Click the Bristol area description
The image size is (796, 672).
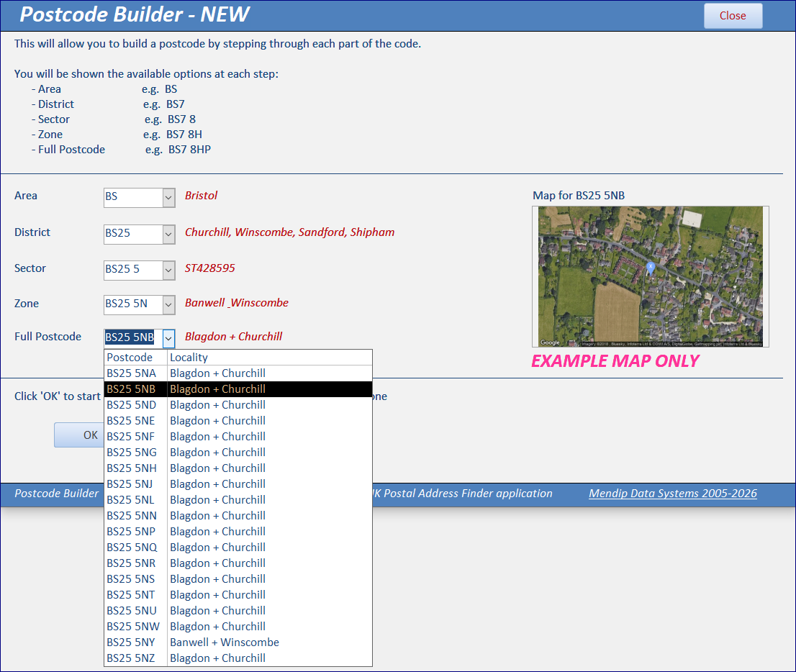[201, 196]
